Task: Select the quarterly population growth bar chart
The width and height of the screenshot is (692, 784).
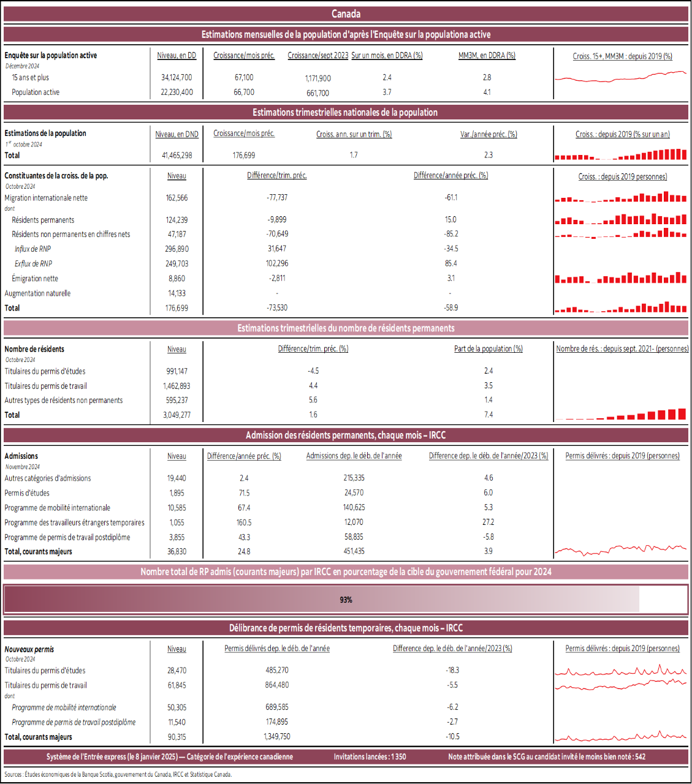Action: [x=621, y=154]
